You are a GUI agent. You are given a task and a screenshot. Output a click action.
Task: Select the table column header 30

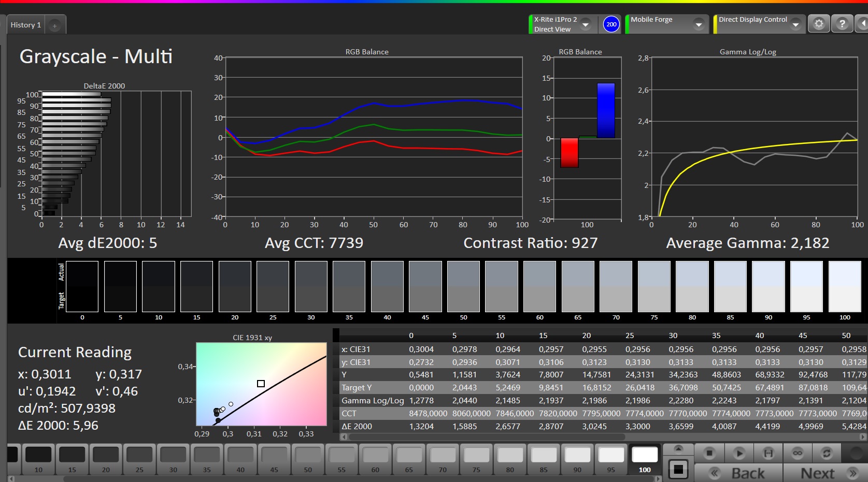[x=673, y=335]
